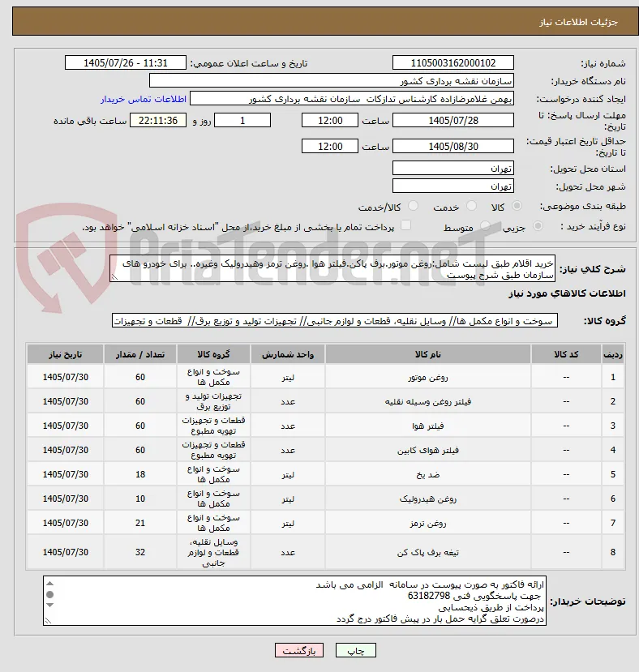639x672 pixels.
Task: Open the اطلاعات تماس خریدار link
Action: 144,99
